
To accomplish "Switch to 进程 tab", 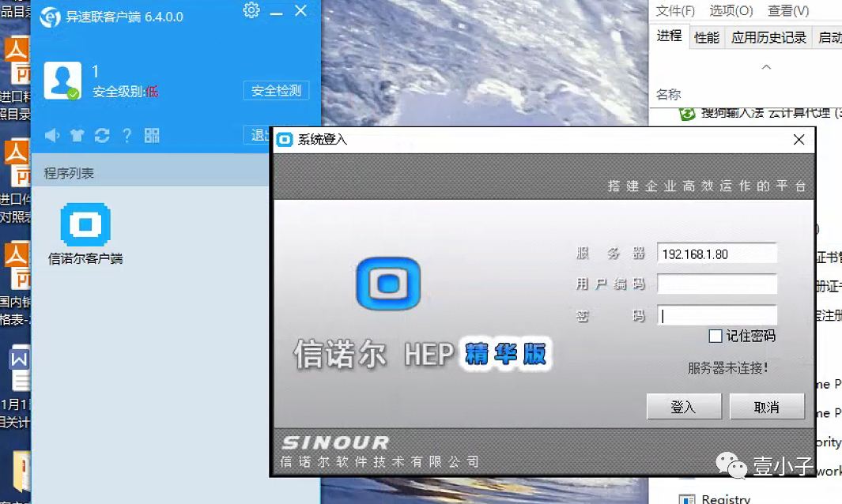I will pos(669,36).
